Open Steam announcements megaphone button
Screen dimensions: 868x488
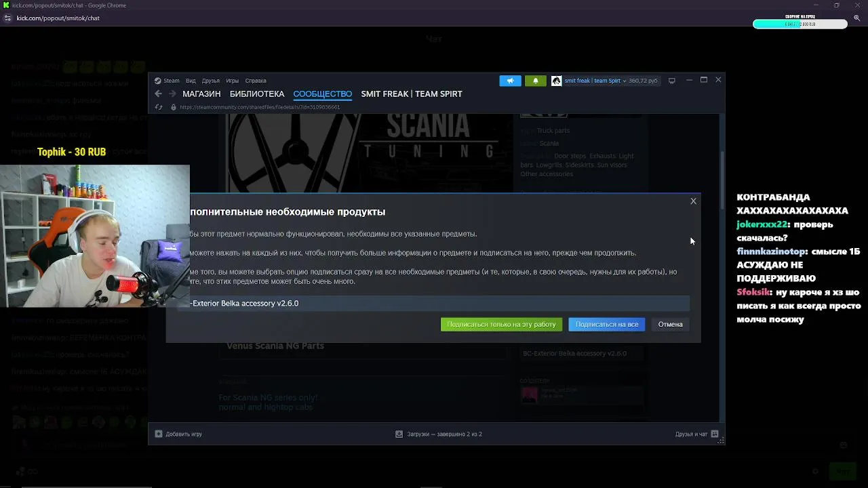click(511, 81)
